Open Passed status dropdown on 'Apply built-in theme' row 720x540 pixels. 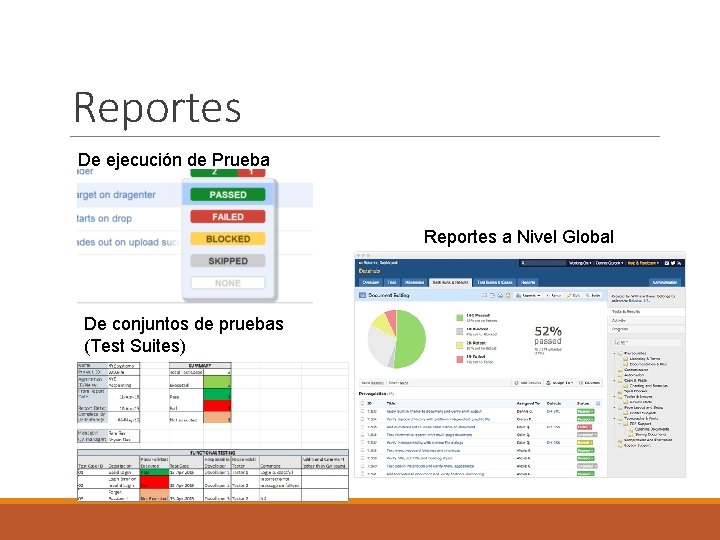pyautogui.click(x=585, y=411)
